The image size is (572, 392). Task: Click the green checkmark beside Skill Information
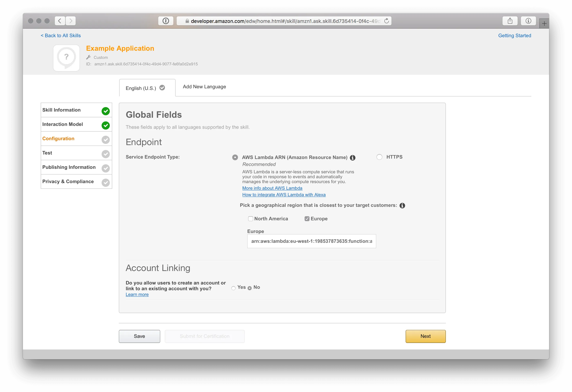click(x=105, y=111)
